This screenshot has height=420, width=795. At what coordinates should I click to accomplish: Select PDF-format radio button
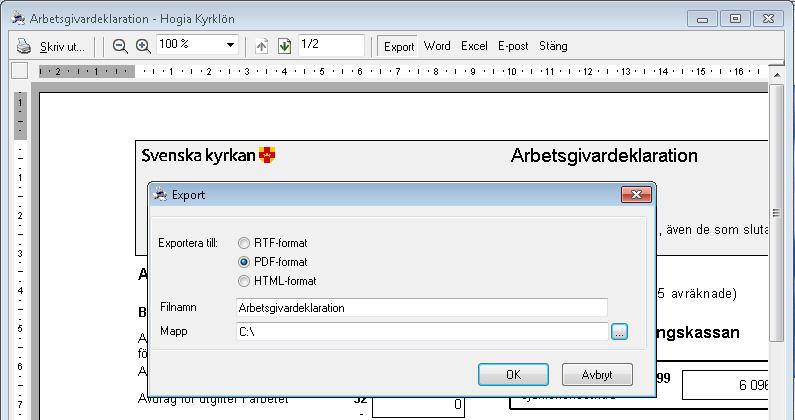point(244,262)
